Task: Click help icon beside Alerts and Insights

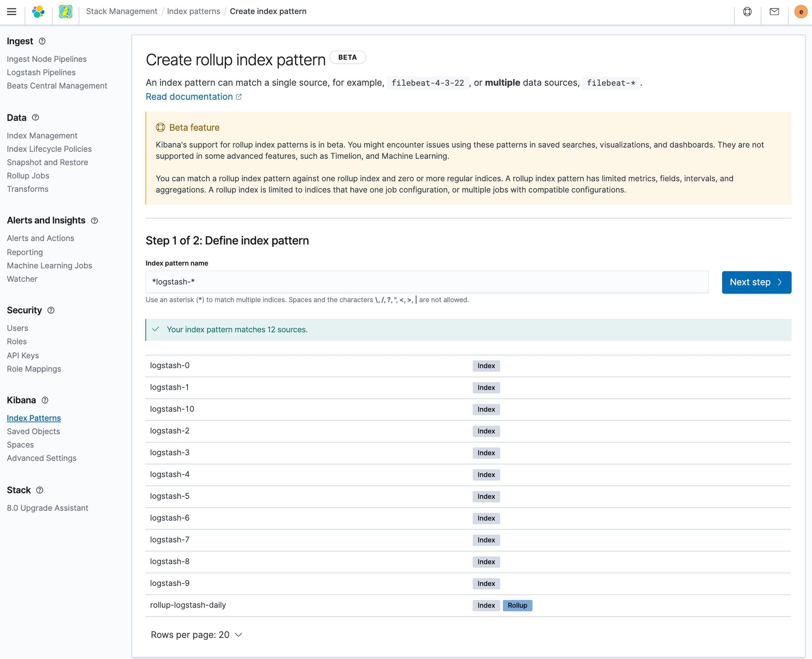Action: (94, 221)
